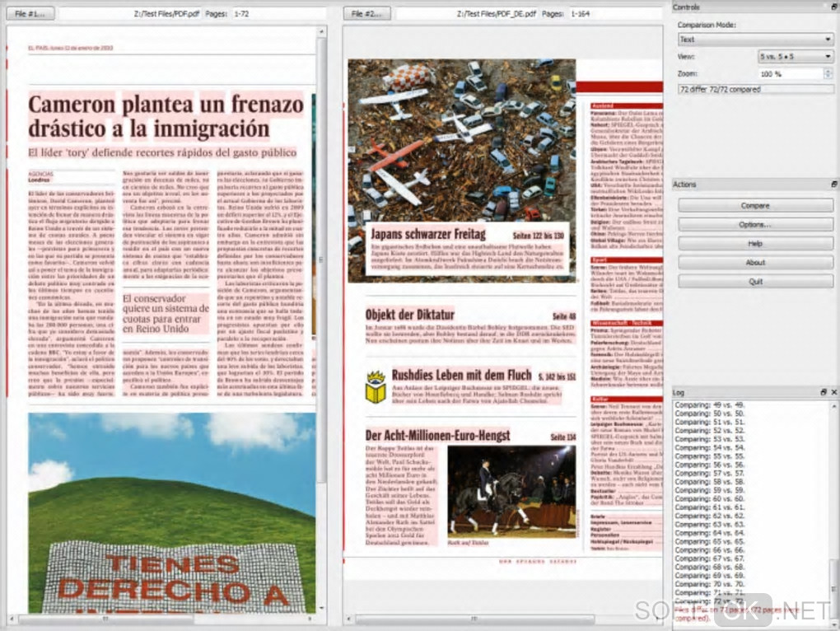Click the right arrow of the left document horizontal scrollbar
This screenshot has width=840, height=631.
pyautogui.click(x=310, y=619)
